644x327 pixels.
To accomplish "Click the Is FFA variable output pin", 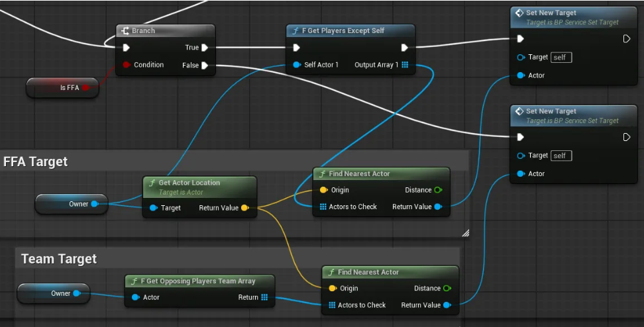I will click(85, 87).
